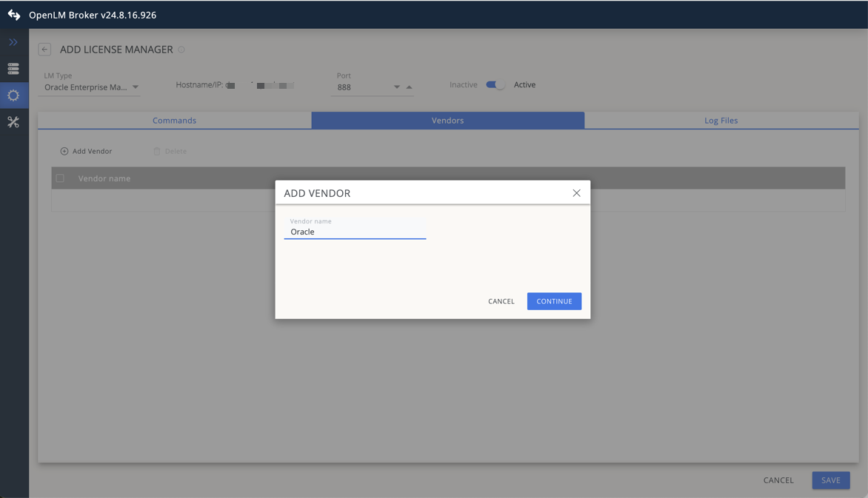
Task: Click the info icon next to Add License Manager
Action: pos(181,50)
